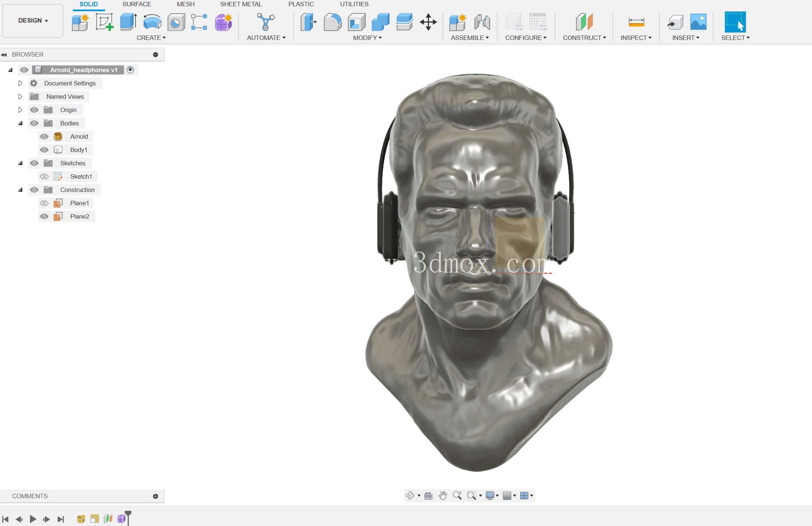Open the Create Form tool
Viewport: 812px width, 526px height.
pos(224,22)
